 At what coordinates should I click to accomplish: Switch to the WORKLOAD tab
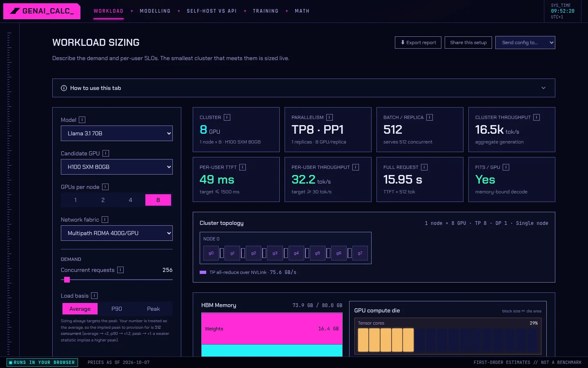coord(109,11)
